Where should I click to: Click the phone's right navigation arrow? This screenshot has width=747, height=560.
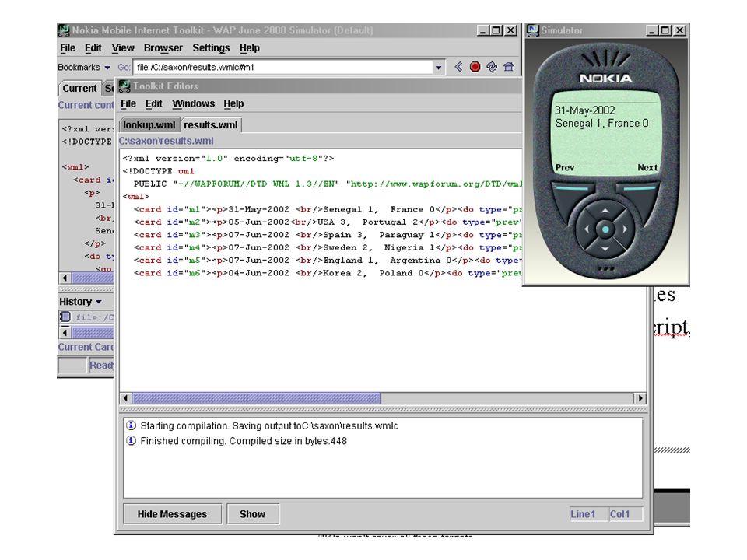(x=625, y=229)
